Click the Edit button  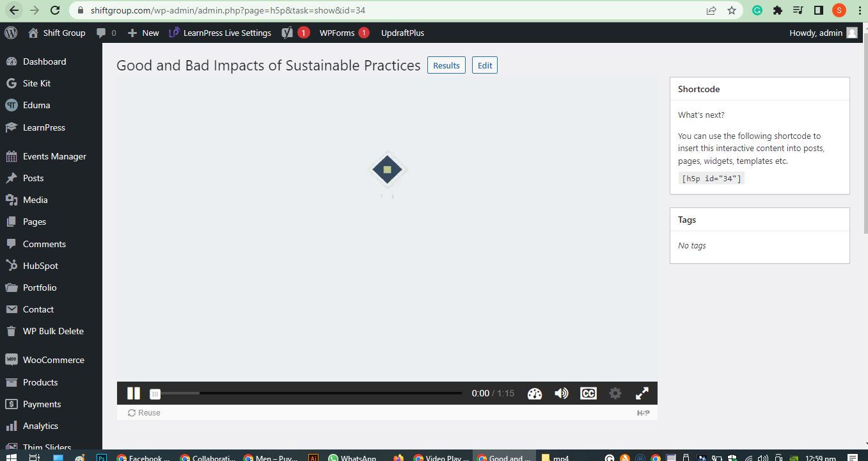pyautogui.click(x=484, y=65)
